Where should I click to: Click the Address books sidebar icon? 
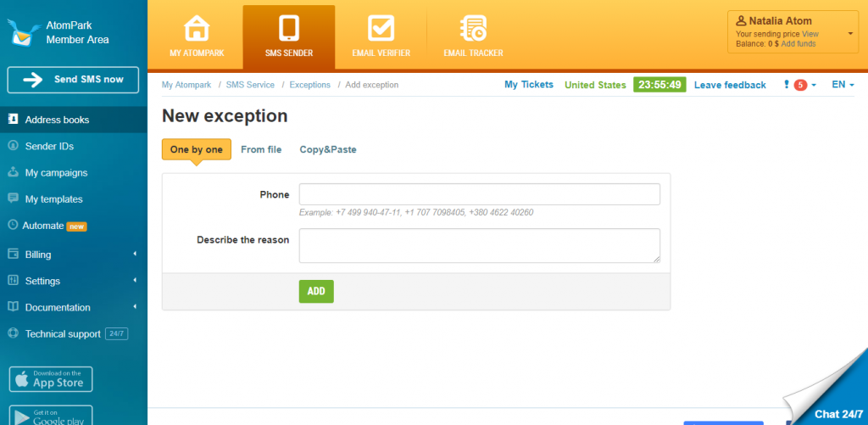[x=14, y=119]
